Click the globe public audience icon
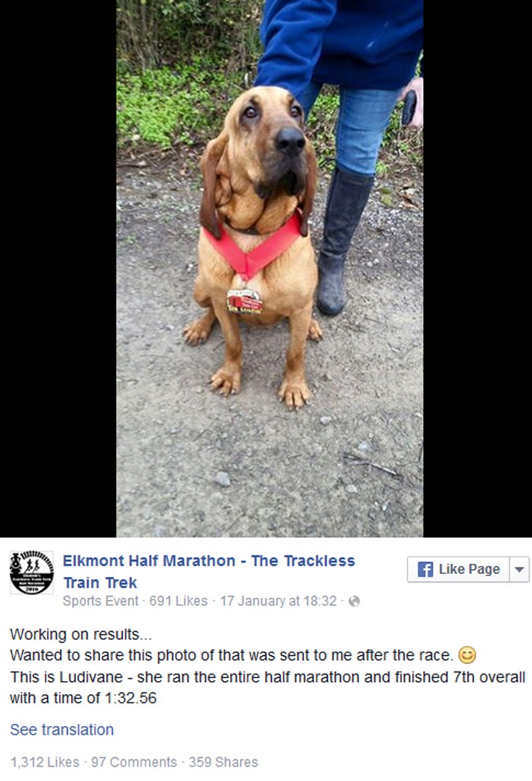Viewport: 532px width, 781px height. 354,601
